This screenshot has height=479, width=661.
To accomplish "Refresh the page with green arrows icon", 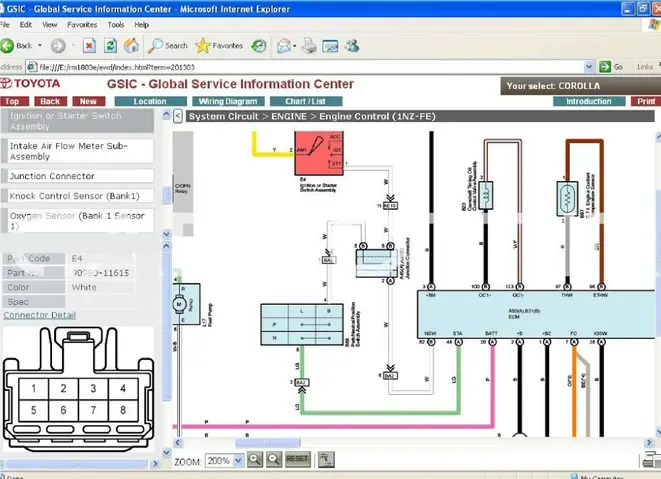I will (110, 46).
